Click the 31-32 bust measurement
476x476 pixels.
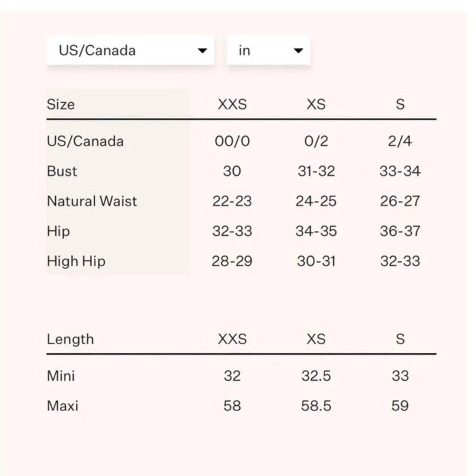pyautogui.click(x=316, y=171)
